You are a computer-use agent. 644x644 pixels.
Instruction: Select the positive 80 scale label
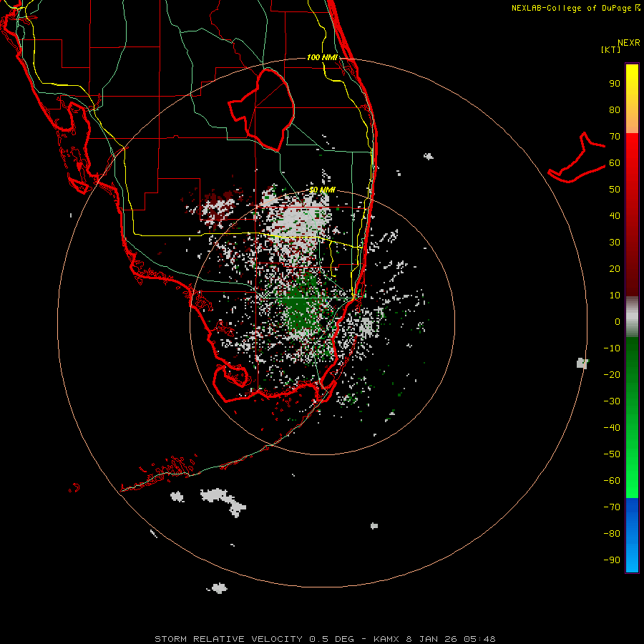615,110
